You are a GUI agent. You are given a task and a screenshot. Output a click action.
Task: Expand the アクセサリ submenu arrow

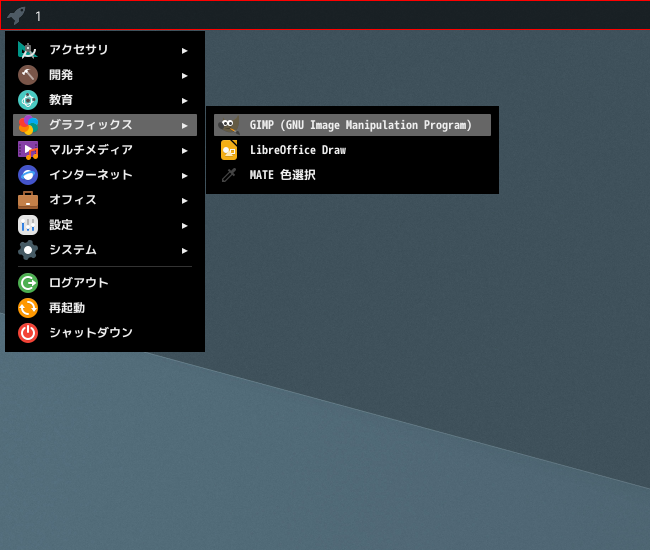(184, 51)
